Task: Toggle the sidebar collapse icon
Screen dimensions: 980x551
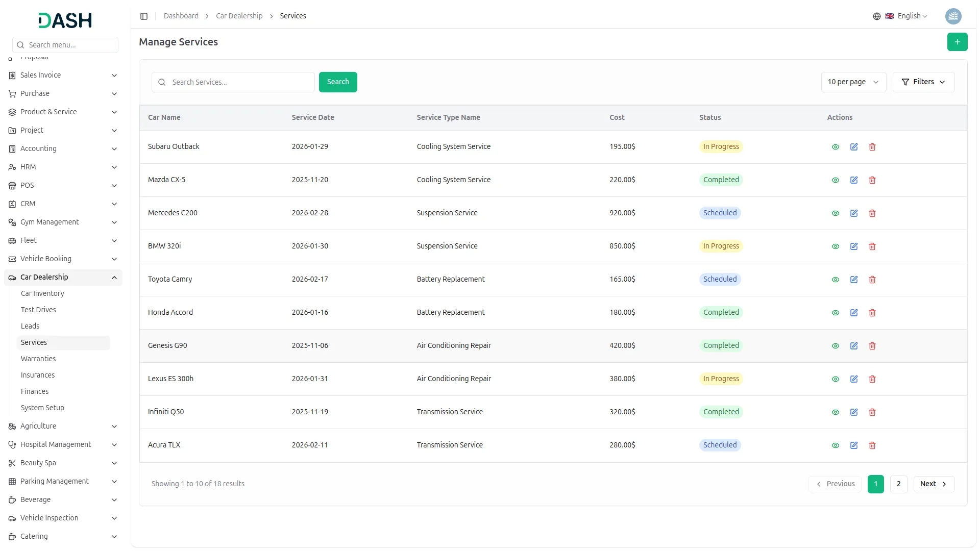Action: tap(144, 16)
